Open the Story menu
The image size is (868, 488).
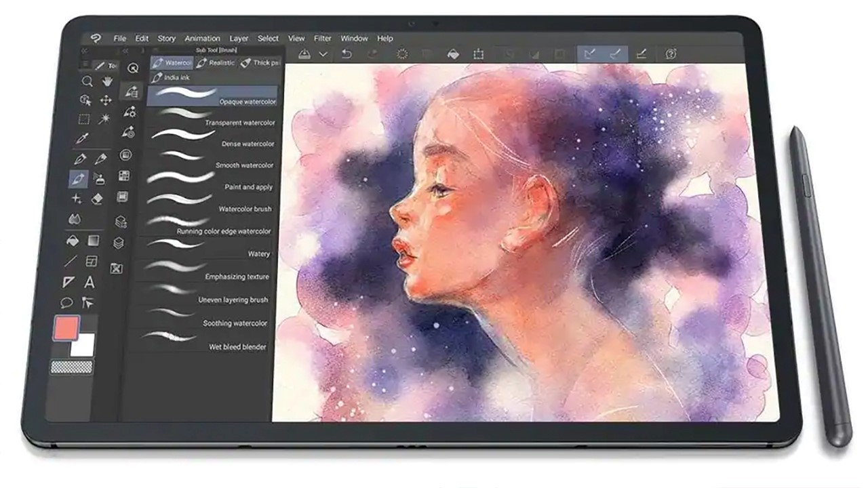166,39
